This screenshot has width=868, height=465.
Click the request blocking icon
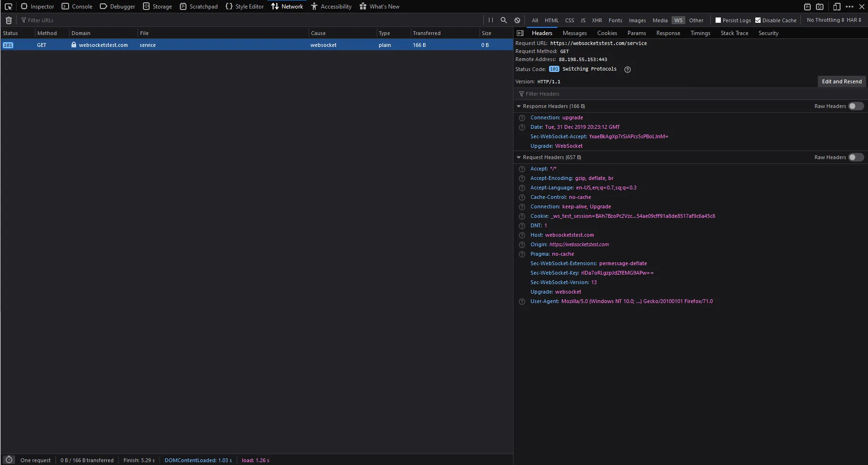tap(517, 20)
